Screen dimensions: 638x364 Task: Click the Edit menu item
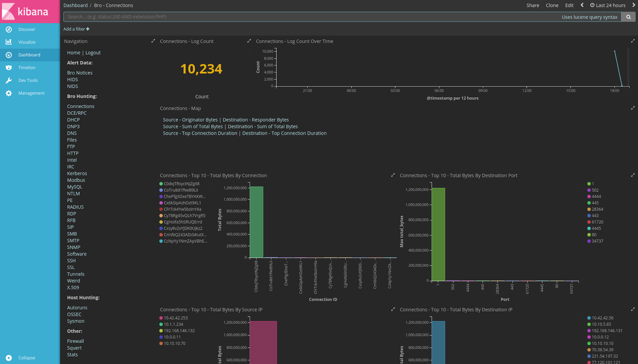pyautogui.click(x=569, y=5)
